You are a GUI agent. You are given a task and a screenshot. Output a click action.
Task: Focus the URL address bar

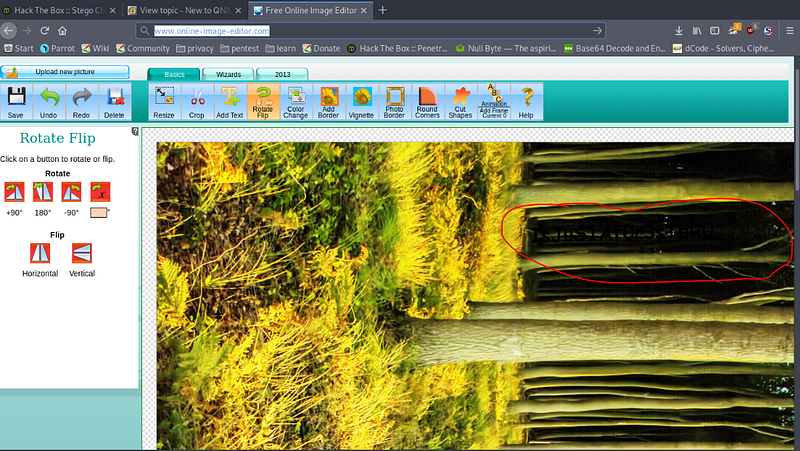point(371,31)
